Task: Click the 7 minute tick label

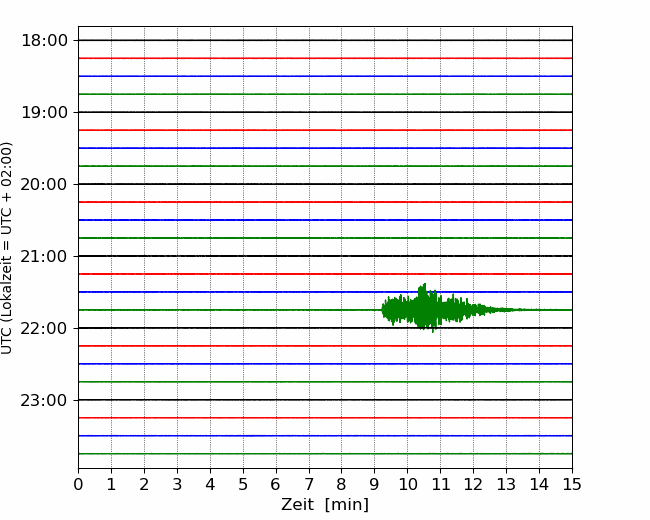Action: [x=309, y=485]
